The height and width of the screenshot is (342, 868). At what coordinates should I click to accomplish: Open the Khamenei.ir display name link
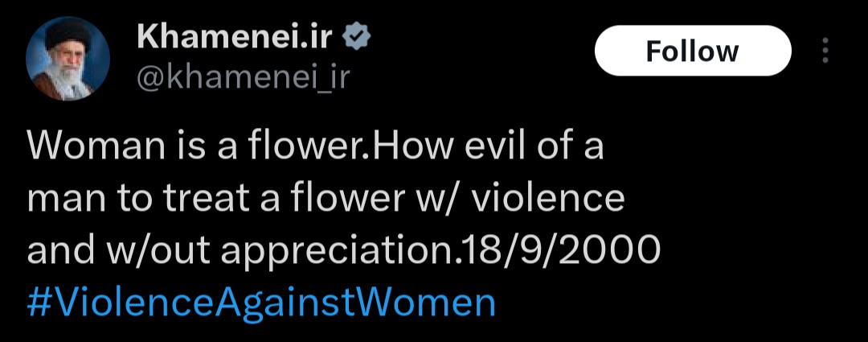point(236,36)
